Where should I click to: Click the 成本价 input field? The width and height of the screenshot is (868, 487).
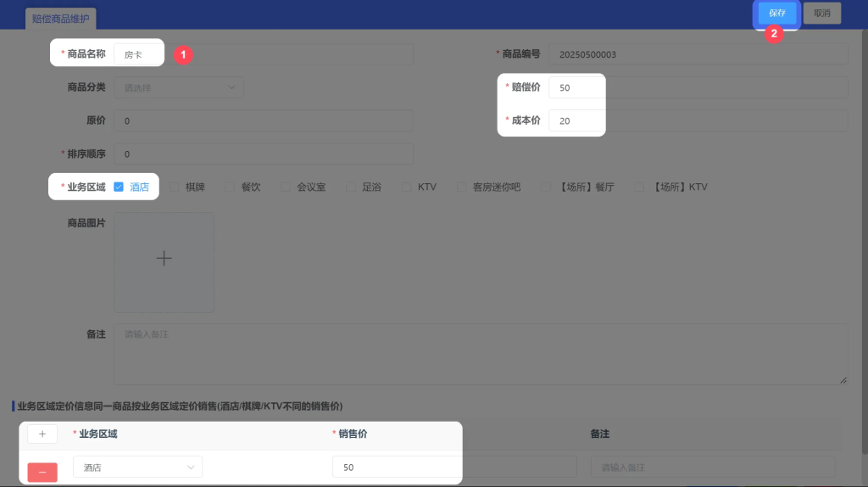(x=576, y=120)
